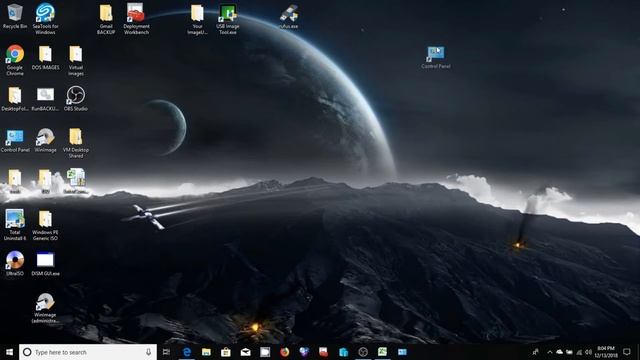The width and height of the screenshot is (640, 360).
Task: Activate the search box microphone
Action: point(149,352)
